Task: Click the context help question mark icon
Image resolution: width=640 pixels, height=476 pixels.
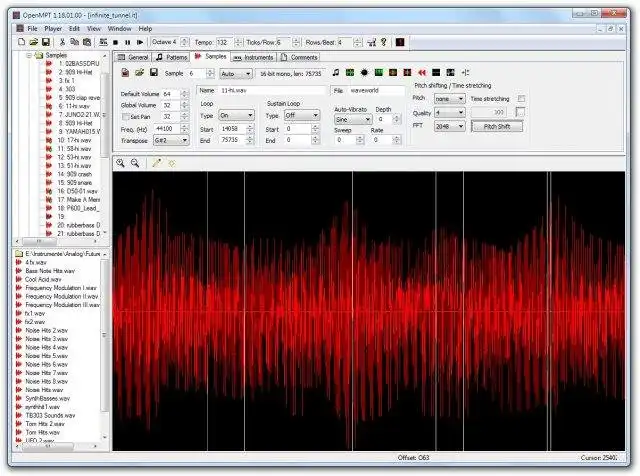Action: [384, 42]
